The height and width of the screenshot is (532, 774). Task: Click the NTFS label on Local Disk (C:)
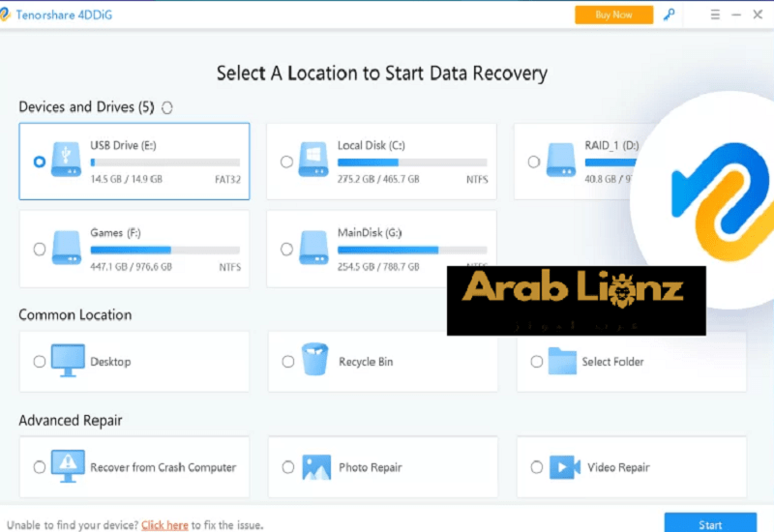pyautogui.click(x=477, y=180)
